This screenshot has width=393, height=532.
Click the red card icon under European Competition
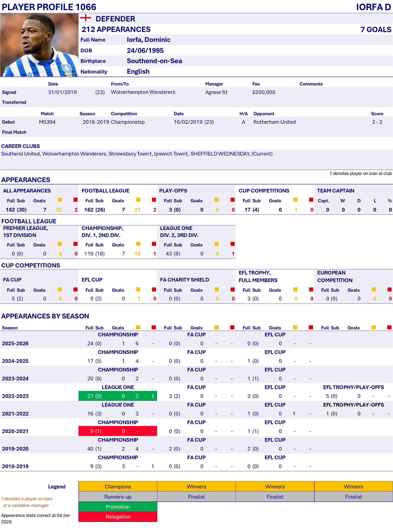click(x=390, y=289)
